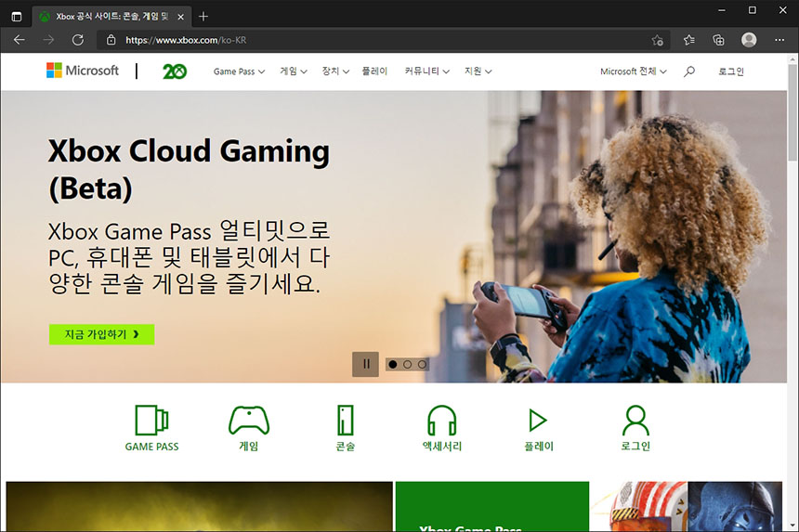Open the 플레이 navigation item
The height and width of the screenshot is (532, 799).
[374, 71]
